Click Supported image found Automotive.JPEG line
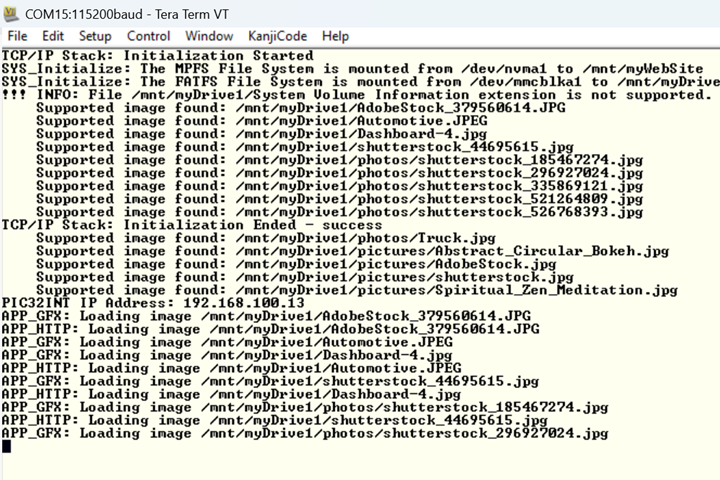 pyautogui.click(x=262, y=121)
